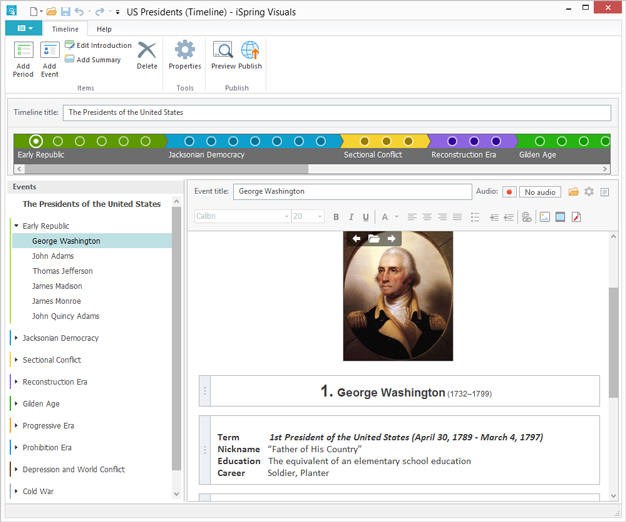
Task: Click the new document icon in title bar
Action: pyautogui.click(x=34, y=12)
